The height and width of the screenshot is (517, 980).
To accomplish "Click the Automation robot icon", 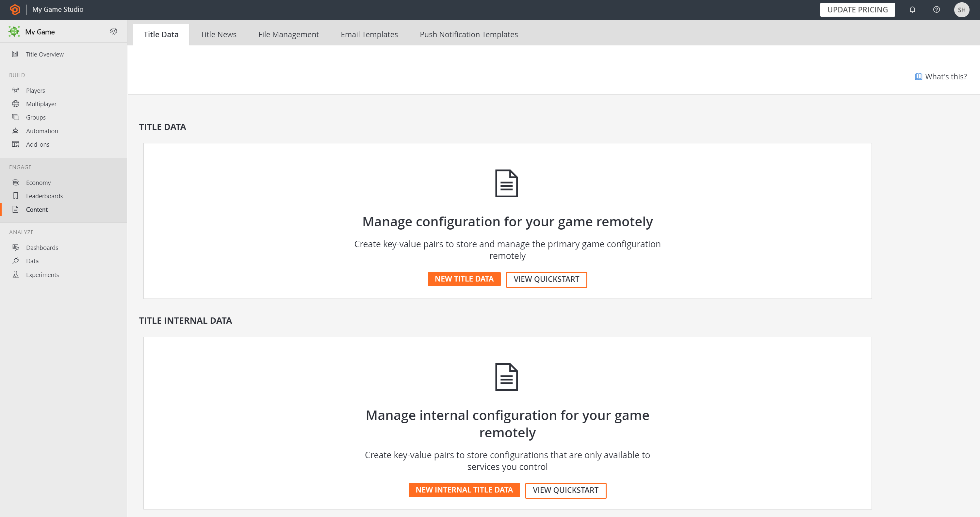I will tap(16, 131).
